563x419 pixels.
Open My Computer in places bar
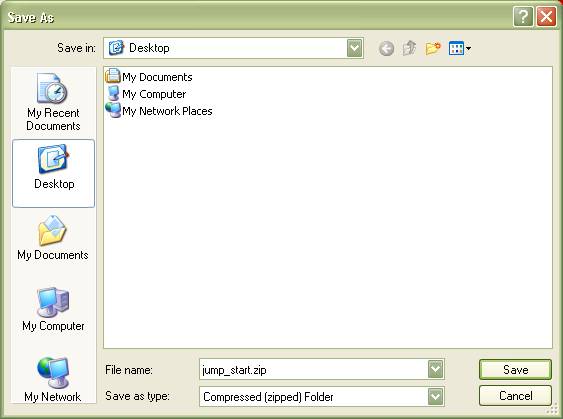click(x=53, y=309)
